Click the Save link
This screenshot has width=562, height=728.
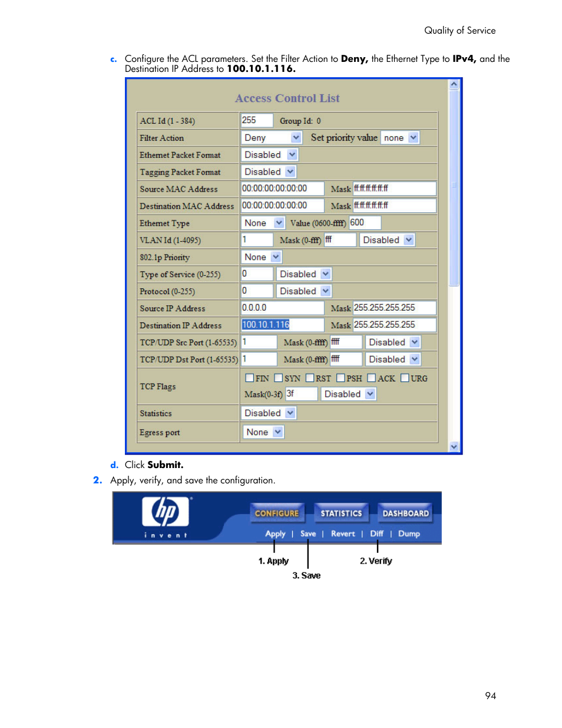[308, 533]
